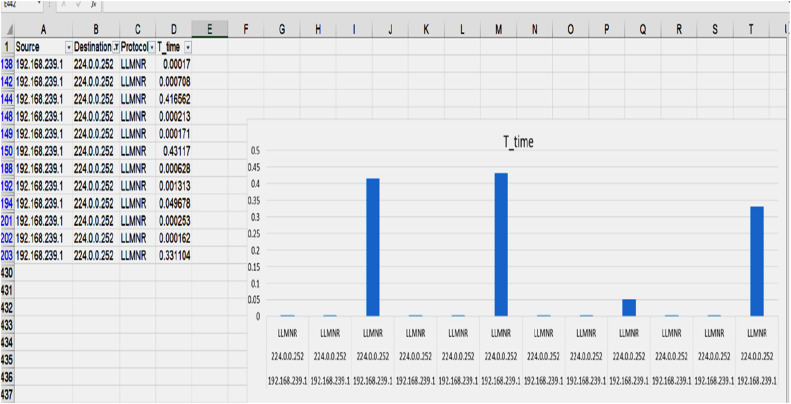Click the Source header cell

43,47
